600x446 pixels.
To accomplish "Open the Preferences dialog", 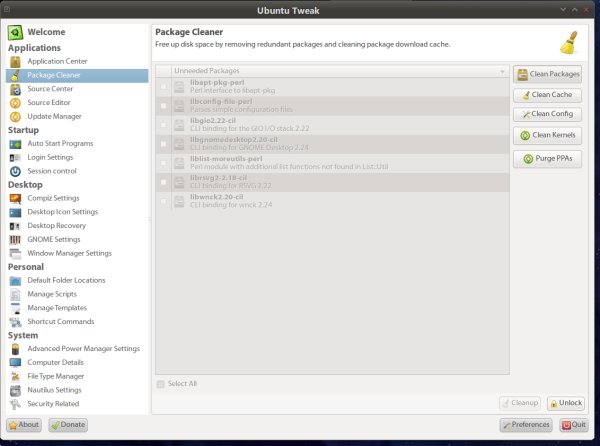I will (526, 425).
